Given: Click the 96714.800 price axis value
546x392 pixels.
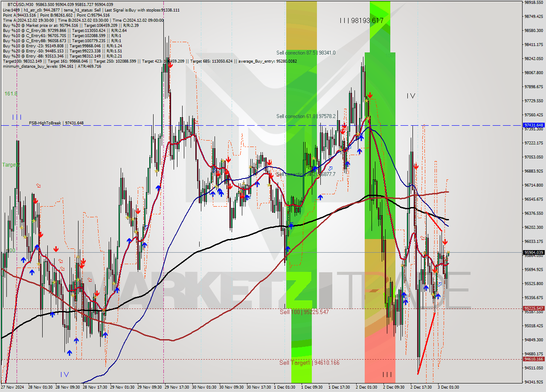Looking at the screenshot, I should tap(534, 185).
